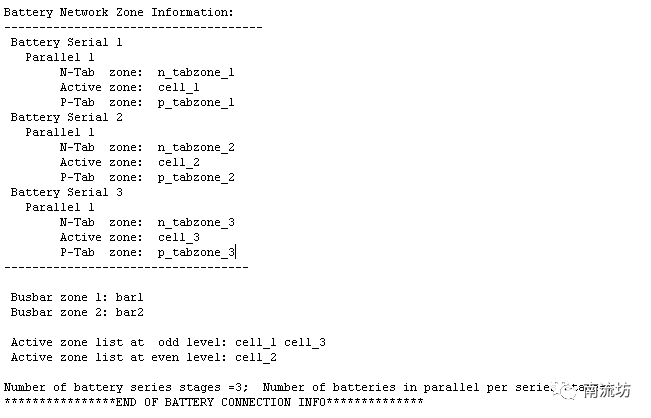Click the n_tabzone_1 zone name
The width and height of the screenshot is (651, 418).
pyautogui.click(x=196, y=72)
